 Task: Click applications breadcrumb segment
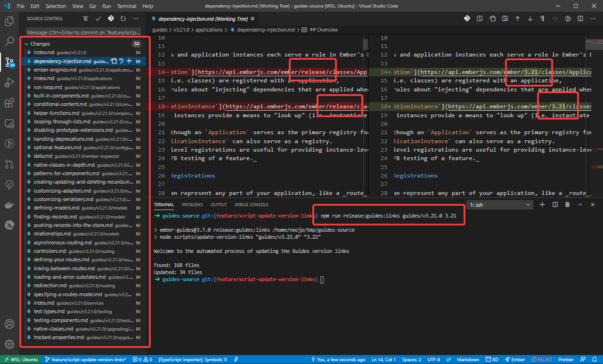pyautogui.click(x=209, y=30)
